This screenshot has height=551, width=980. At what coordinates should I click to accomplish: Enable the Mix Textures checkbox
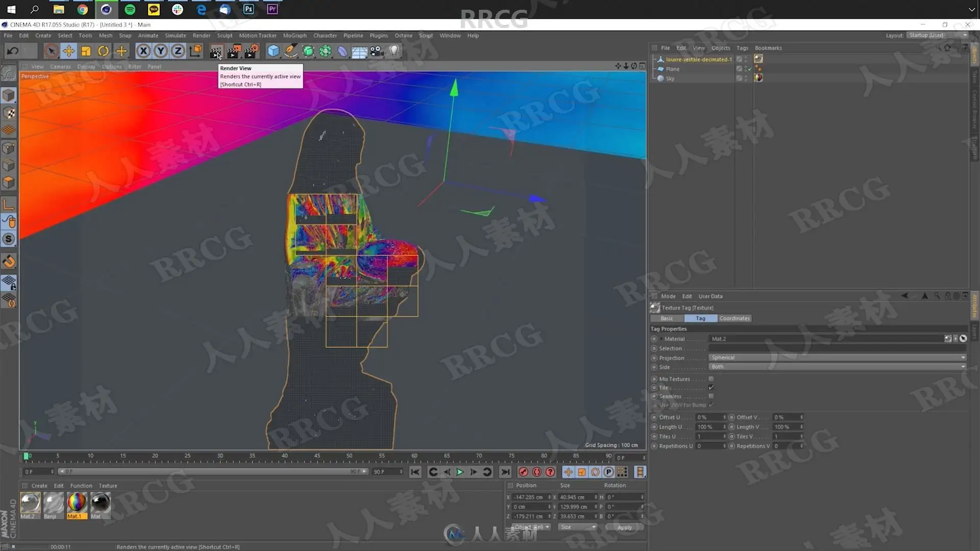[x=711, y=379]
